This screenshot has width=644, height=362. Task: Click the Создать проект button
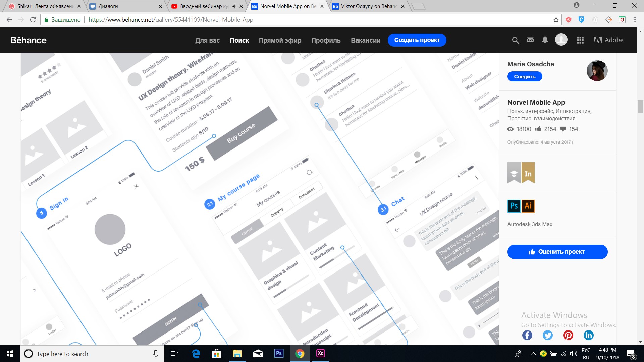tap(417, 40)
